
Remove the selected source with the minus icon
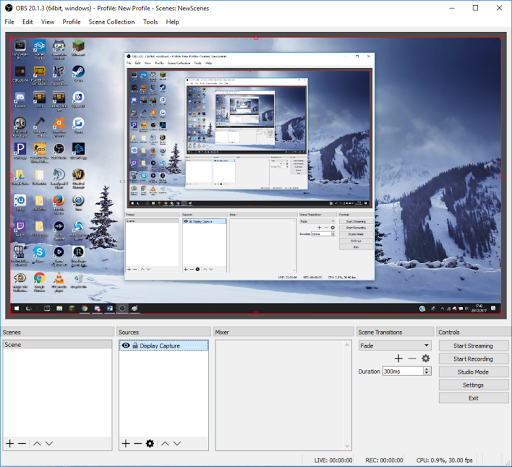tap(138, 443)
